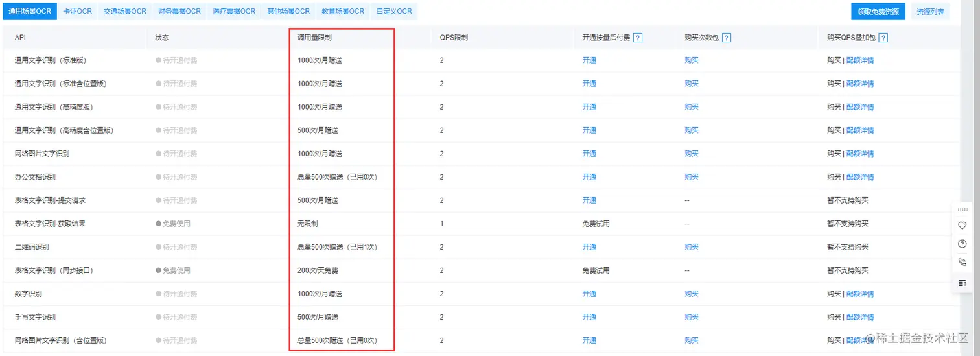Open the 医疗票据OCR tab
The height and width of the screenshot is (356, 980).
234,12
